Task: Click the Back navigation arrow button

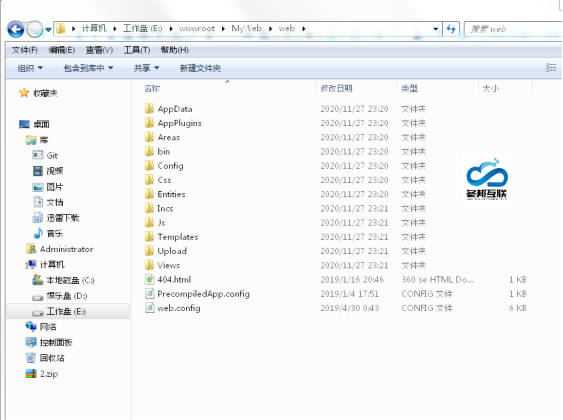Action: (15, 29)
